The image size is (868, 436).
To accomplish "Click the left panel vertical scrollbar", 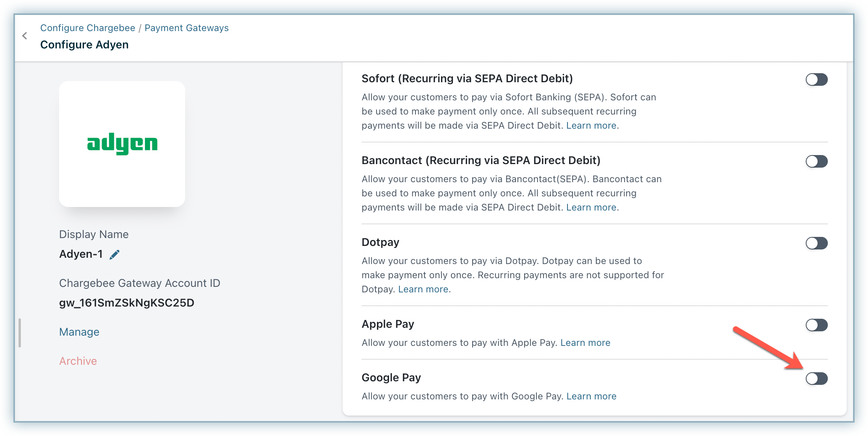I will coord(20,333).
